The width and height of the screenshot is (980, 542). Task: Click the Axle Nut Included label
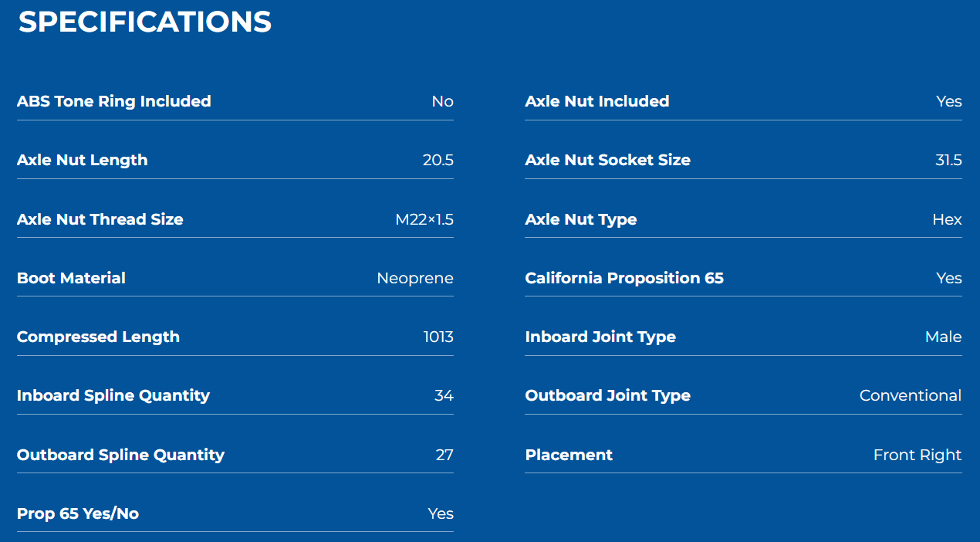[596, 101]
